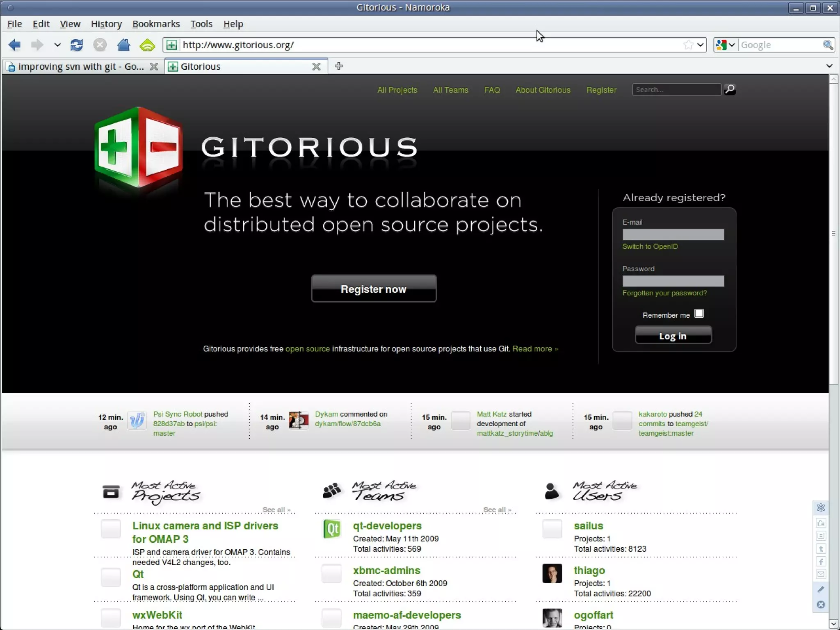Click the Home icon in toolbar
The height and width of the screenshot is (630, 840).
123,45
